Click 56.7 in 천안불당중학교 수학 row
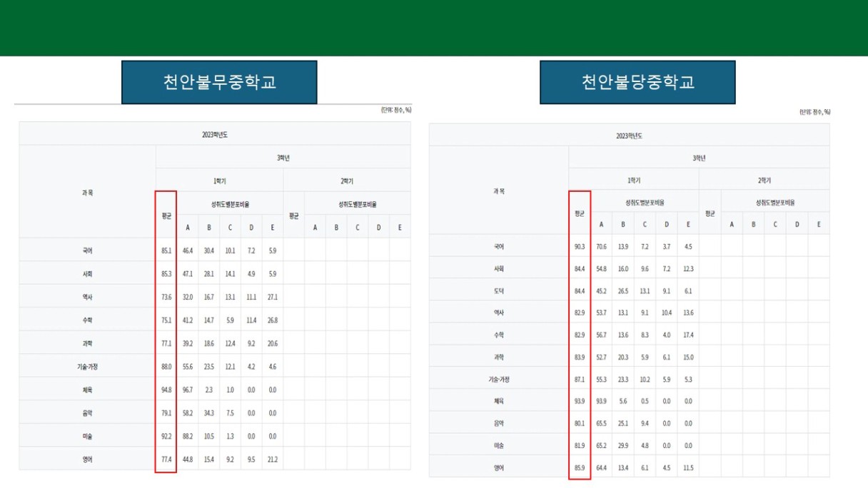Image resolution: width=868 pixels, height=488 pixels. [602, 335]
